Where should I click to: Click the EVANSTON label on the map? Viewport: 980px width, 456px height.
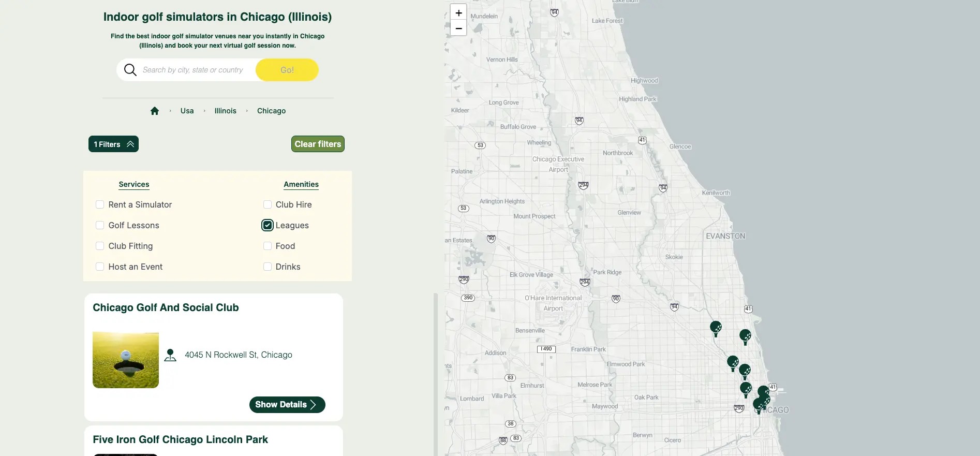tap(726, 236)
